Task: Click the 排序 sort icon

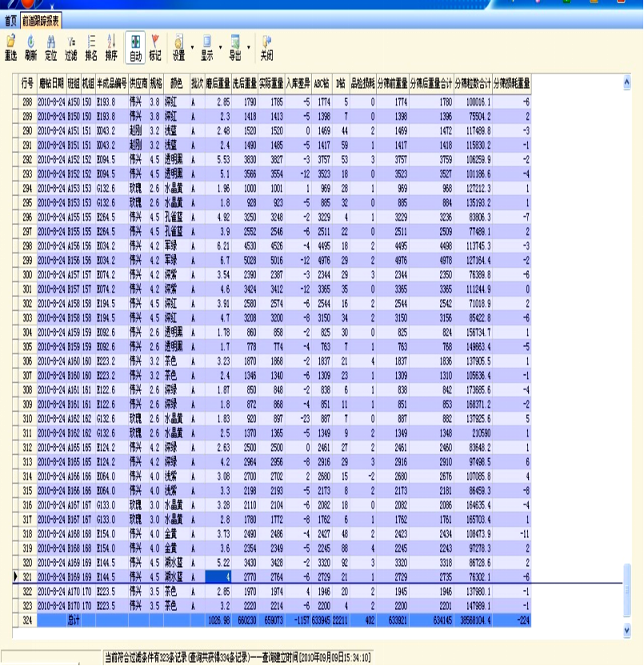Action: 111,47
